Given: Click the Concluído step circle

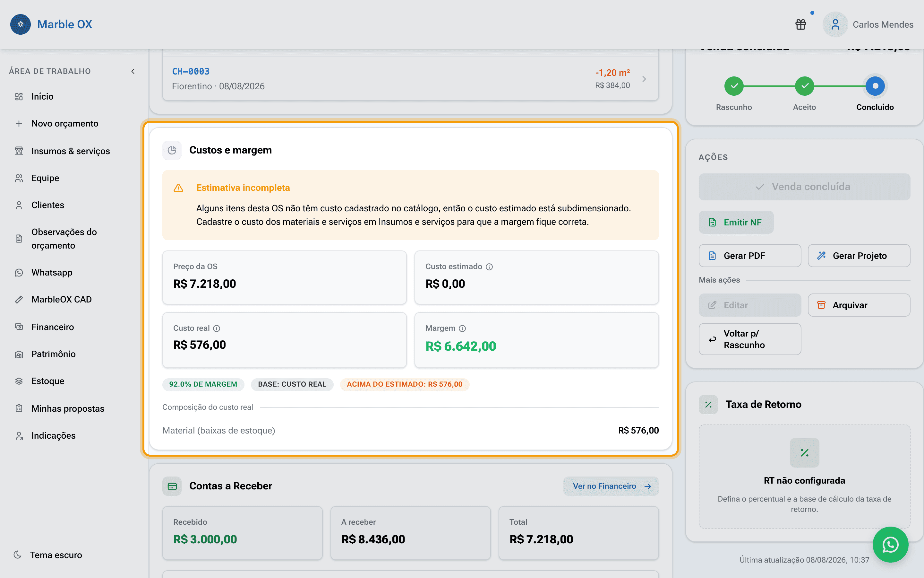Looking at the screenshot, I should click(875, 86).
